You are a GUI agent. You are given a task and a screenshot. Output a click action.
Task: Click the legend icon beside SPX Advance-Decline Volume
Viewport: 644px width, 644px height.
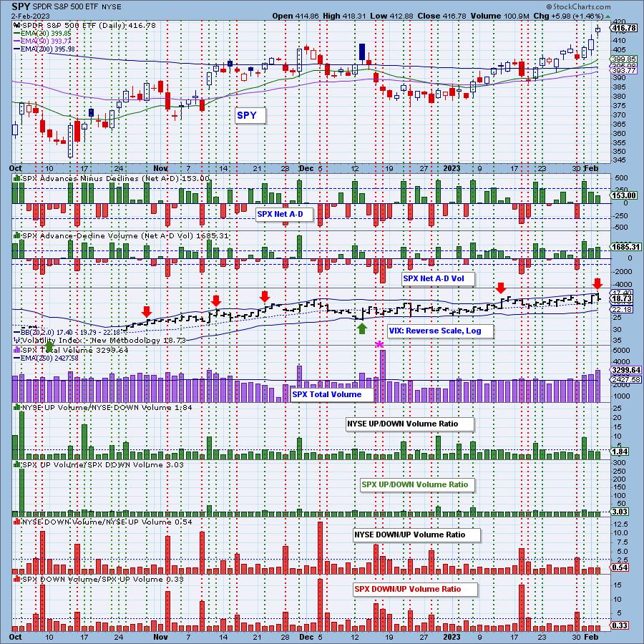pos(17,235)
